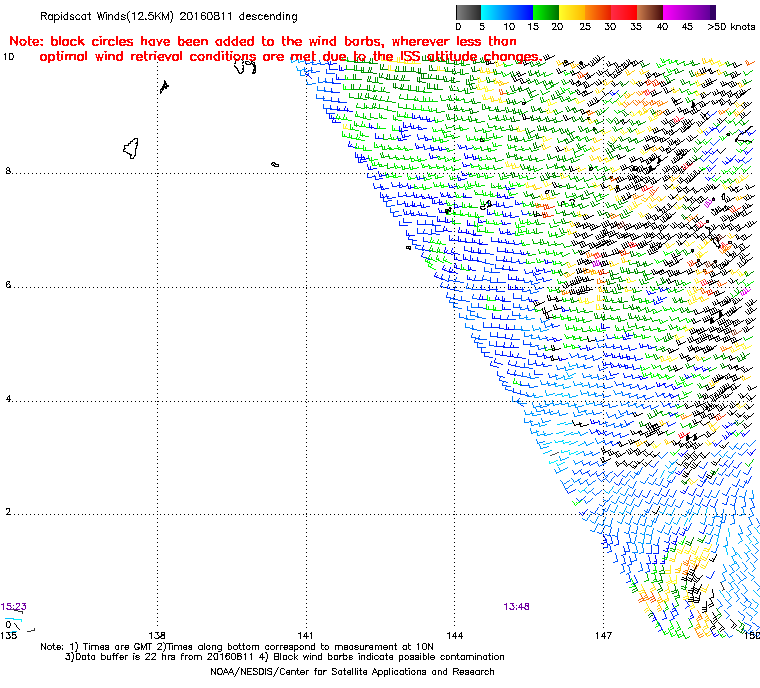Click the longitude label '141'
Viewport: 760px width, 688px height.
pyautogui.click(x=305, y=636)
